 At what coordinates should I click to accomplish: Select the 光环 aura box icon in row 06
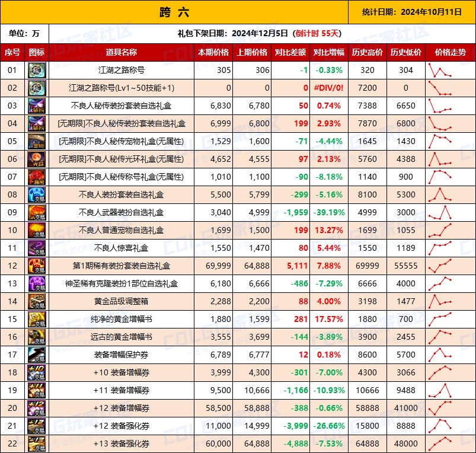coord(37,159)
